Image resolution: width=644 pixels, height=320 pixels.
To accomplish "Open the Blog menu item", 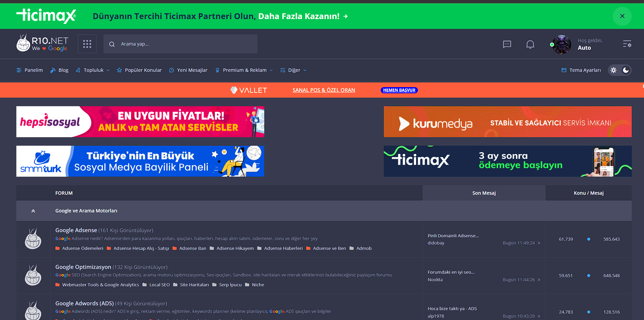I will click(x=59, y=70).
